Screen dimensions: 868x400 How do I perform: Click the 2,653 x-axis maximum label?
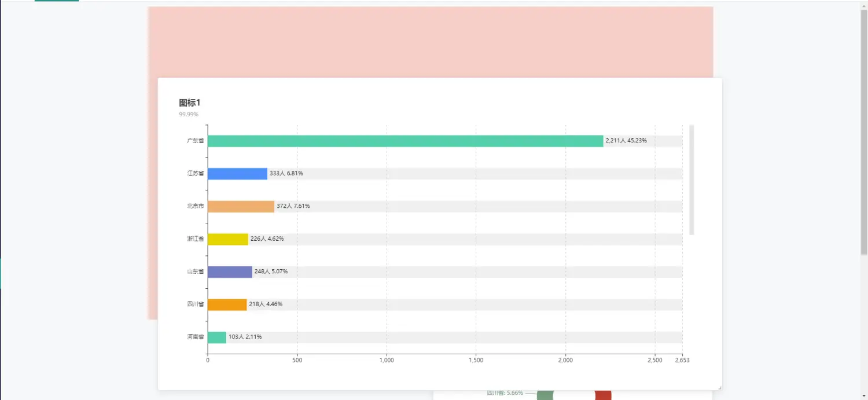click(682, 361)
